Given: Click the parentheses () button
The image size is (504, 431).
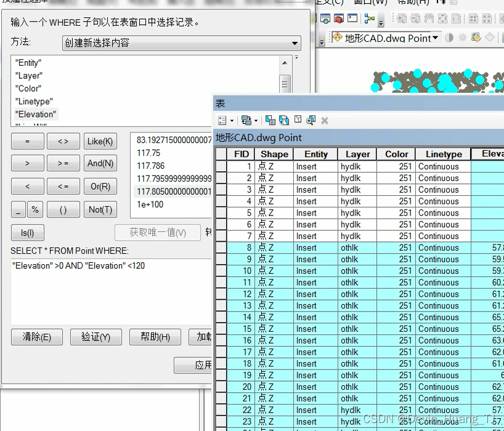Looking at the screenshot, I should [63, 210].
